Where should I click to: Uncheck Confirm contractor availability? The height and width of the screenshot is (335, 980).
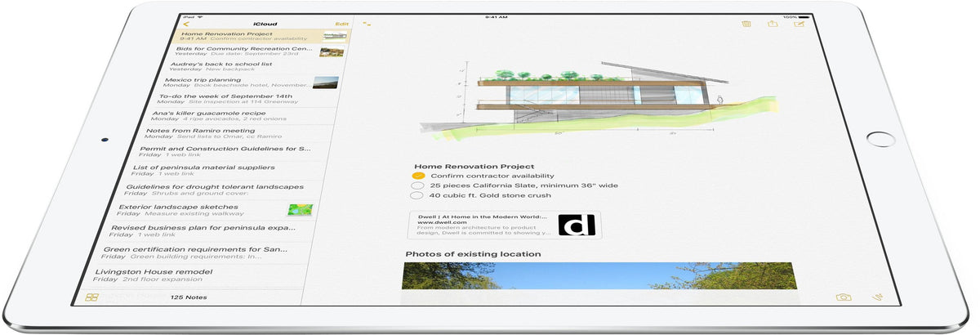pyautogui.click(x=418, y=176)
